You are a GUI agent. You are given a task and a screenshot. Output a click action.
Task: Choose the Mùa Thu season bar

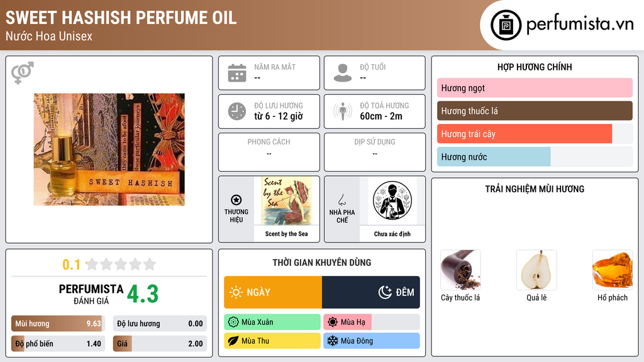272,341
